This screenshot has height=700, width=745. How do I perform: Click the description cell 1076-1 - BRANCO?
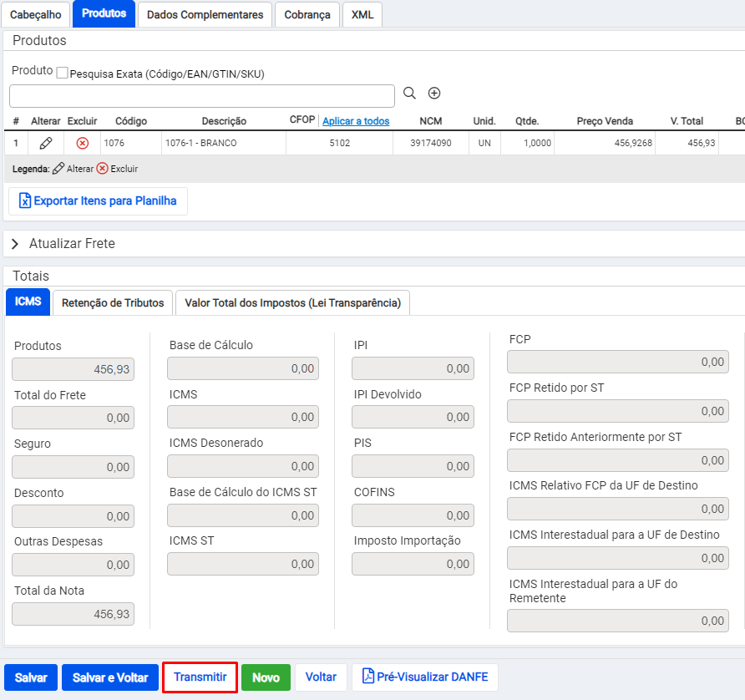point(223,143)
